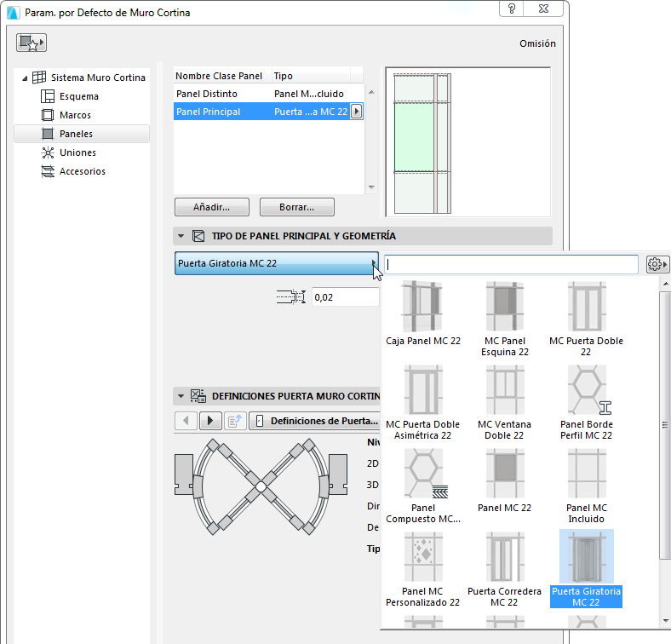Open the favorites star button
Image resolution: width=671 pixels, height=644 pixels.
[x=32, y=43]
